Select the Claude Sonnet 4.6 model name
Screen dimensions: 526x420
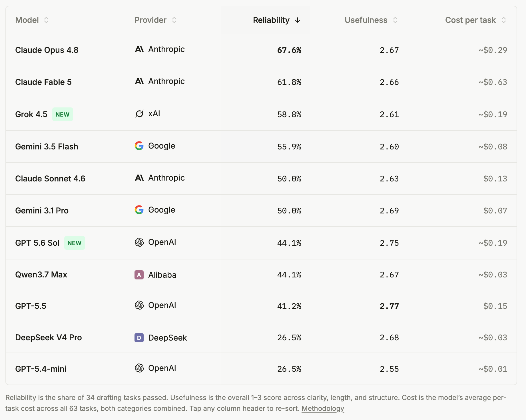(x=50, y=179)
